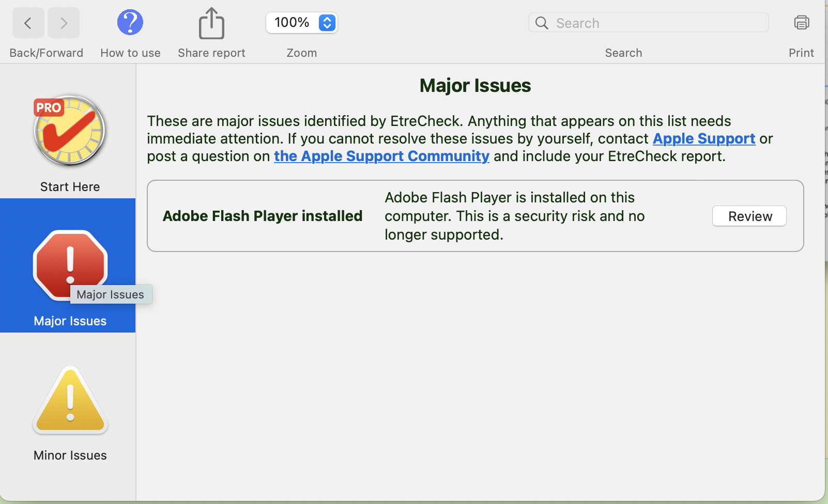Click the magnifying glass search icon
Image resolution: width=828 pixels, height=504 pixels.
coord(542,23)
